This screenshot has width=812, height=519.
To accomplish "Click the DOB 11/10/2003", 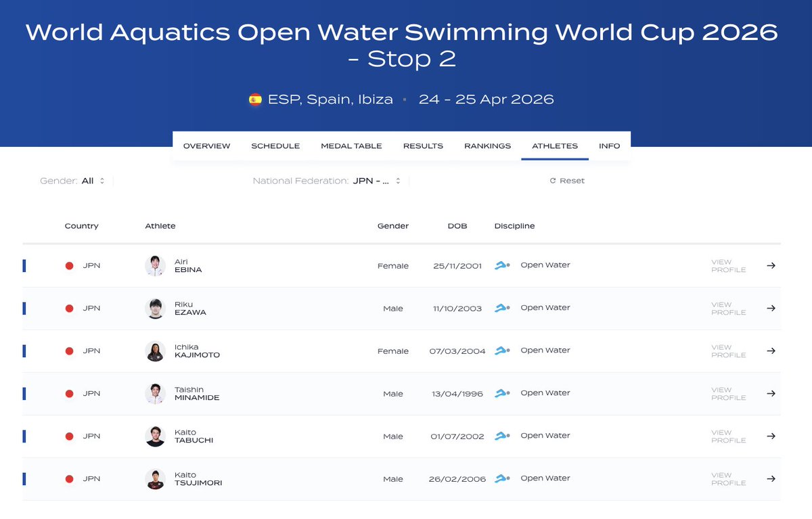I will tap(457, 309).
